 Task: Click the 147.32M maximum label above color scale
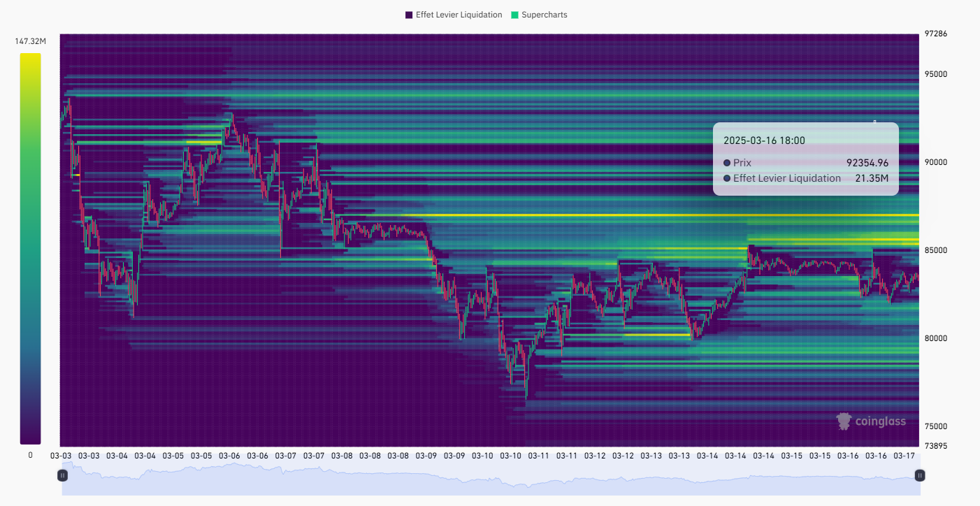pyautogui.click(x=30, y=42)
